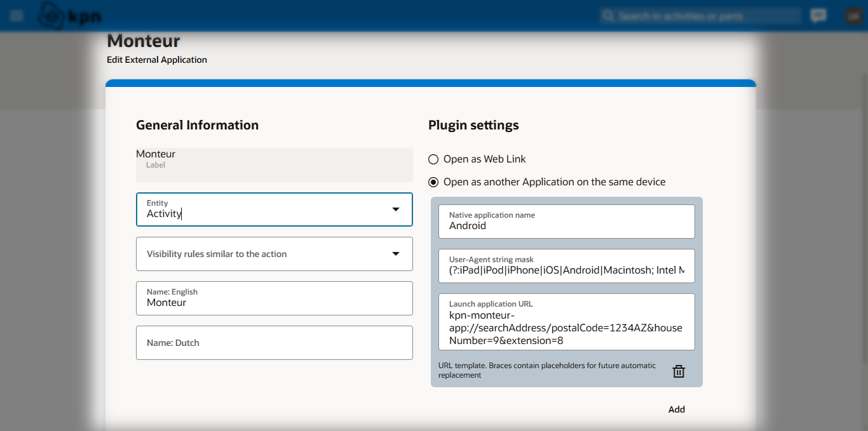Focus the Name: Dutch field
This screenshot has height=431, width=868.
tap(275, 343)
